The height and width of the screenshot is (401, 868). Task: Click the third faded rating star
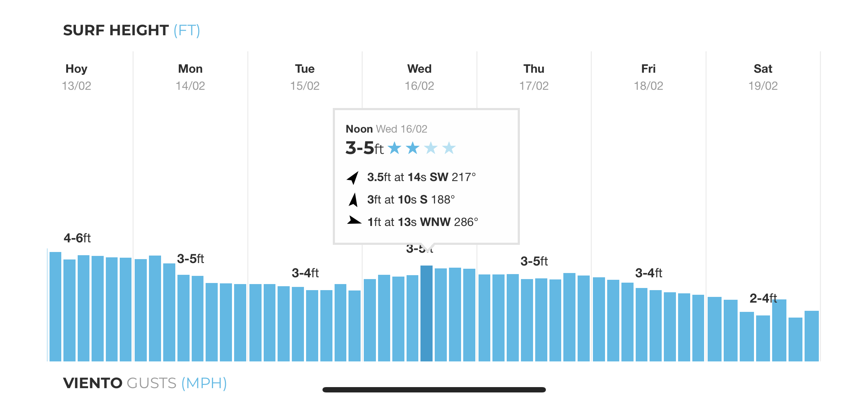431,148
